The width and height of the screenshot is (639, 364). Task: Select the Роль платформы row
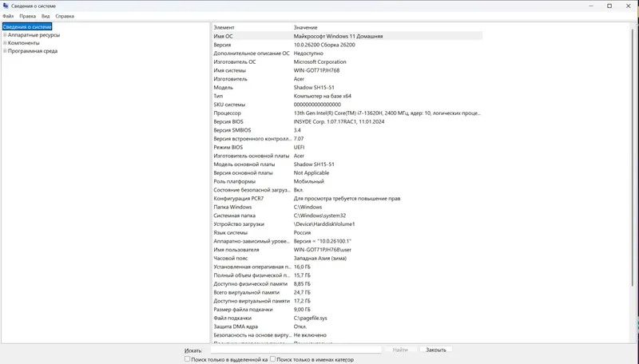[347, 181]
